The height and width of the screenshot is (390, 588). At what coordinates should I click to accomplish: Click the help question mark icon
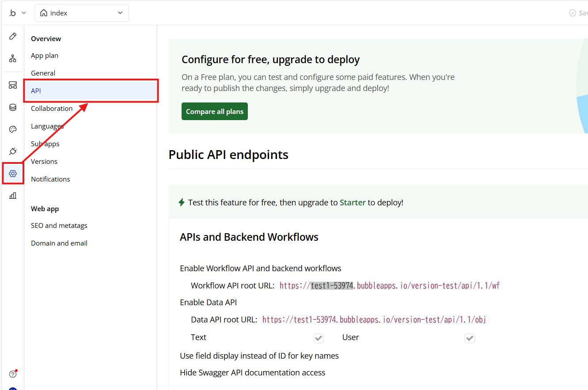click(x=13, y=374)
